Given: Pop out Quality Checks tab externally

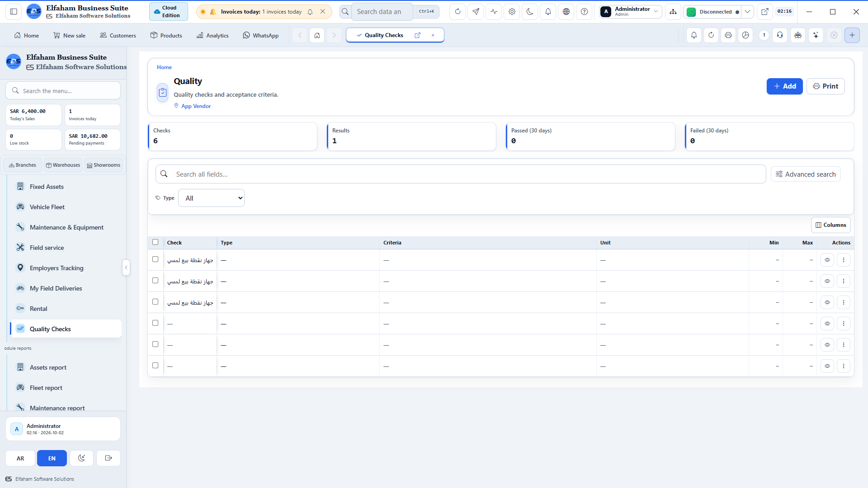Looking at the screenshot, I should (x=417, y=35).
